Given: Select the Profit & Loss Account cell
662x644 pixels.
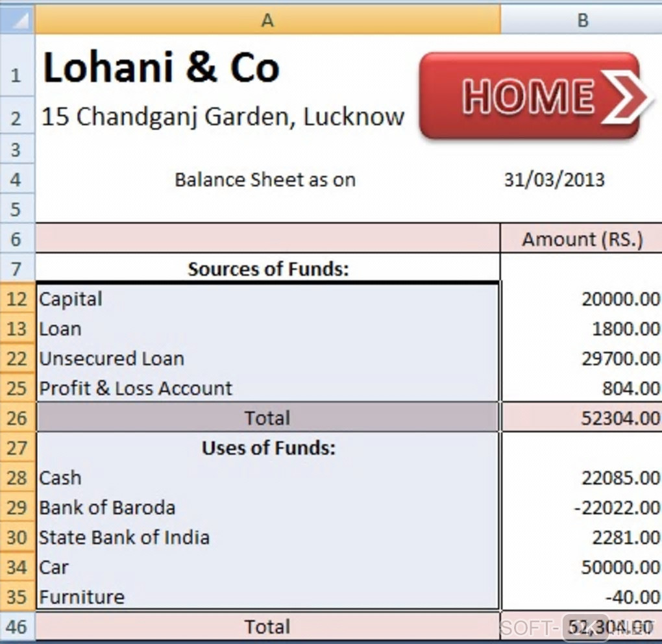Looking at the screenshot, I should [x=267, y=388].
